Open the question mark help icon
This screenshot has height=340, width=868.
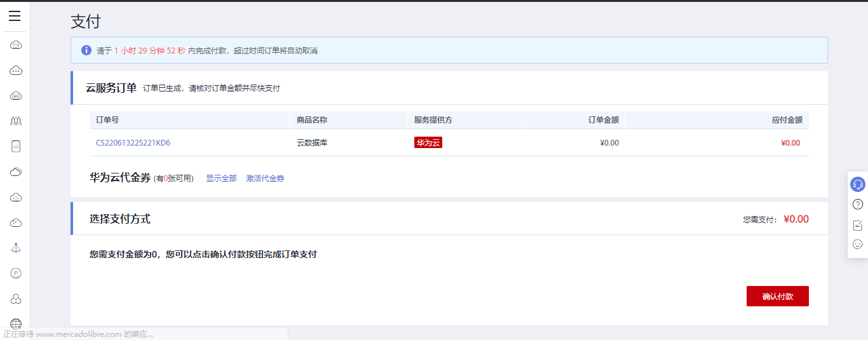pyautogui.click(x=858, y=205)
